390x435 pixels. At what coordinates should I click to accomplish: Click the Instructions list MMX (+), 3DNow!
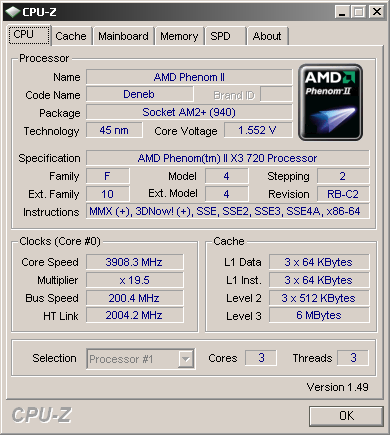[x=228, y=211]
